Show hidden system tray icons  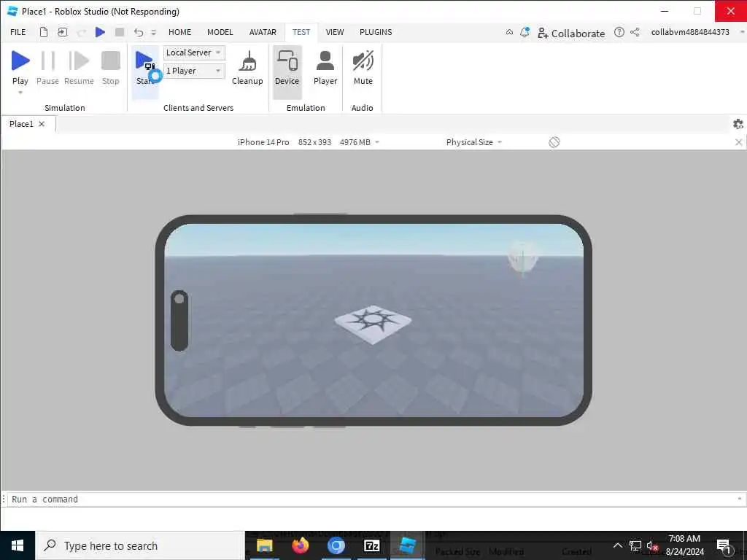click(x=617, y=545)
